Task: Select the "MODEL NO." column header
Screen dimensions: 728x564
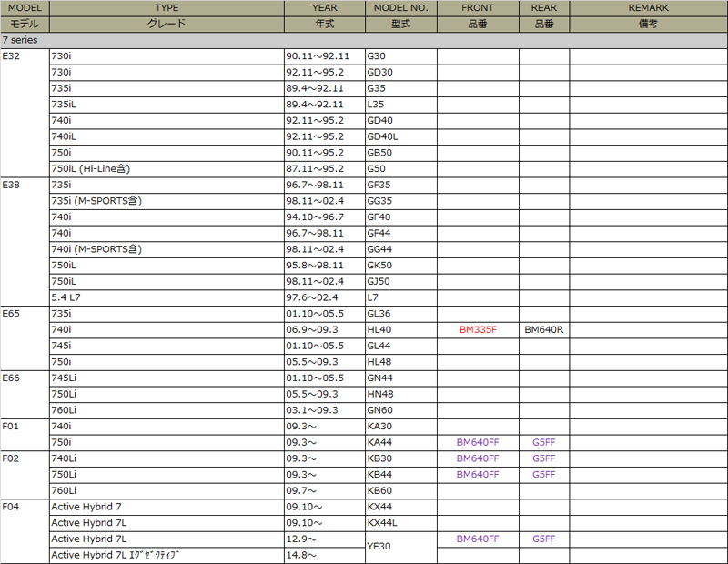Action: 401,8
